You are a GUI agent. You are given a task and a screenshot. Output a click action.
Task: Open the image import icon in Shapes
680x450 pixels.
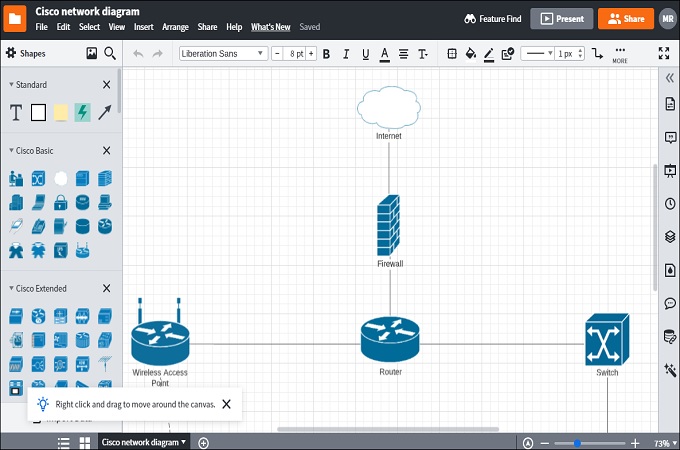coord(92,54)
